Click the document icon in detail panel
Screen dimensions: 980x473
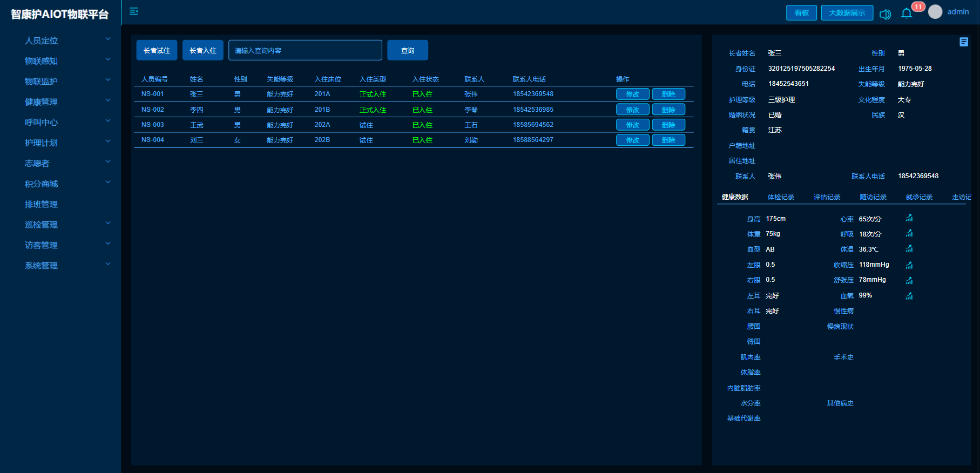coord(964,42)
